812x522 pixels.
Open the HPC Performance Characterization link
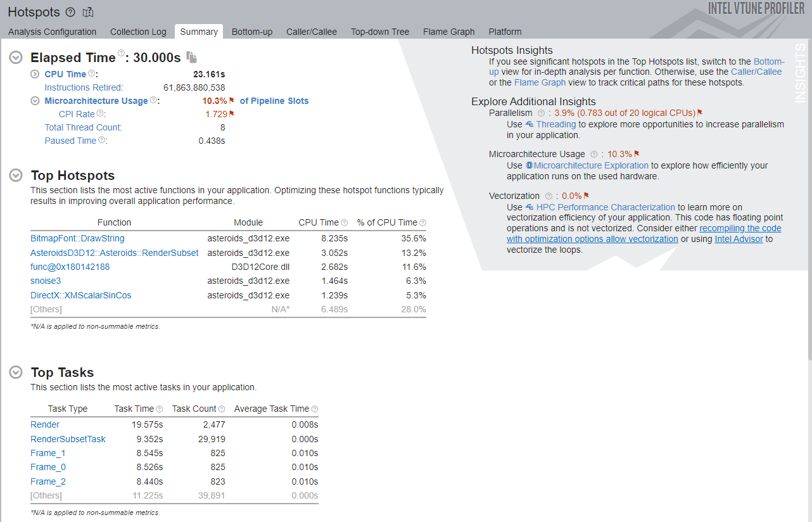click(x=606, y=207)
